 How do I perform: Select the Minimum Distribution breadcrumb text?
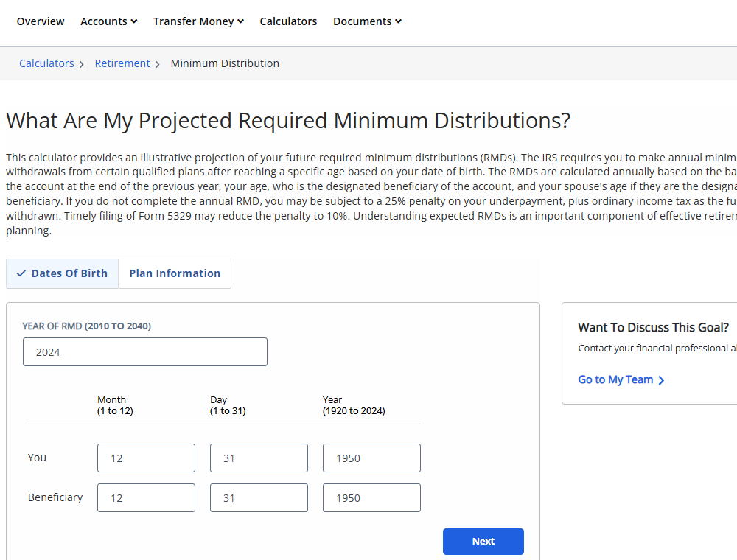(225, 63)
